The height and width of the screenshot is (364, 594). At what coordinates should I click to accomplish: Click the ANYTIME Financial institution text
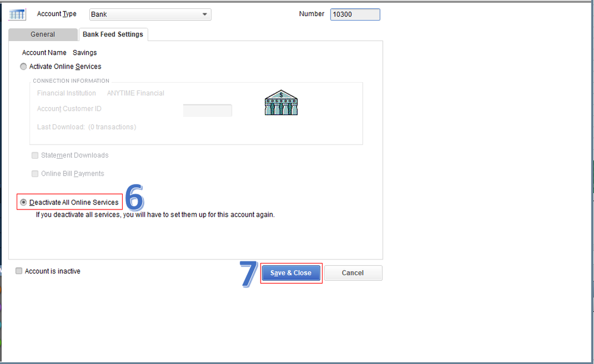tap(136, 93)
